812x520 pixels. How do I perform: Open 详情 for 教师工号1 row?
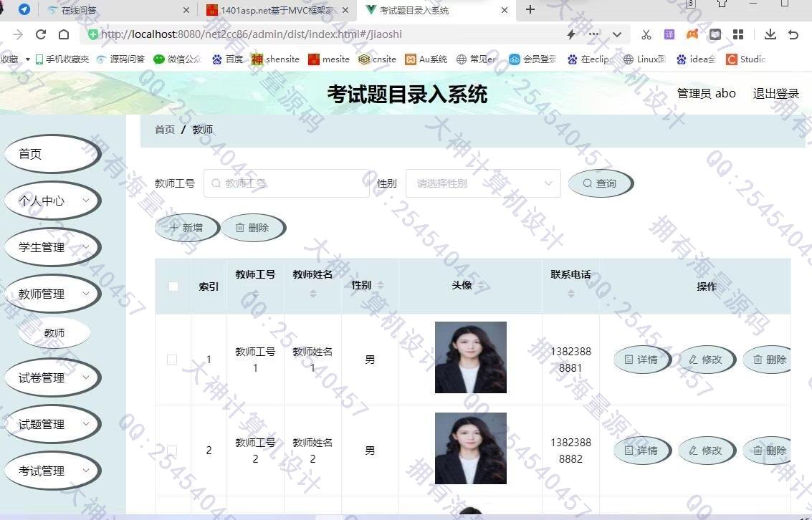pos(641,360)
